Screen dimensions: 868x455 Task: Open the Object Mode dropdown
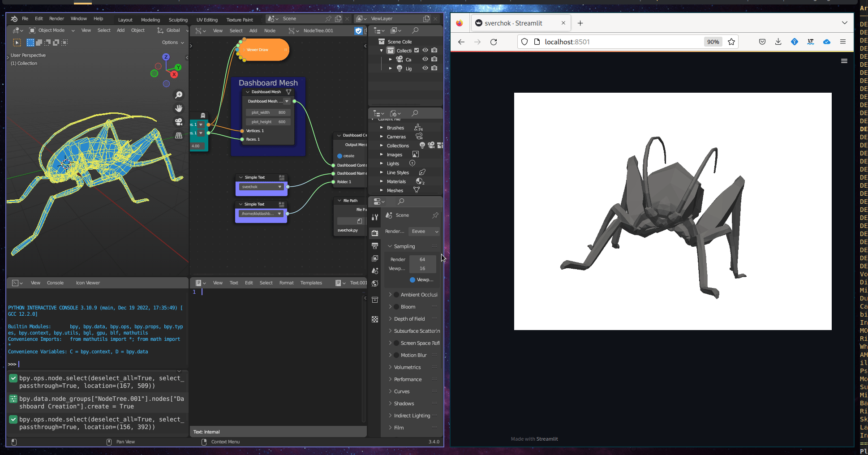(x=52, y=30)
